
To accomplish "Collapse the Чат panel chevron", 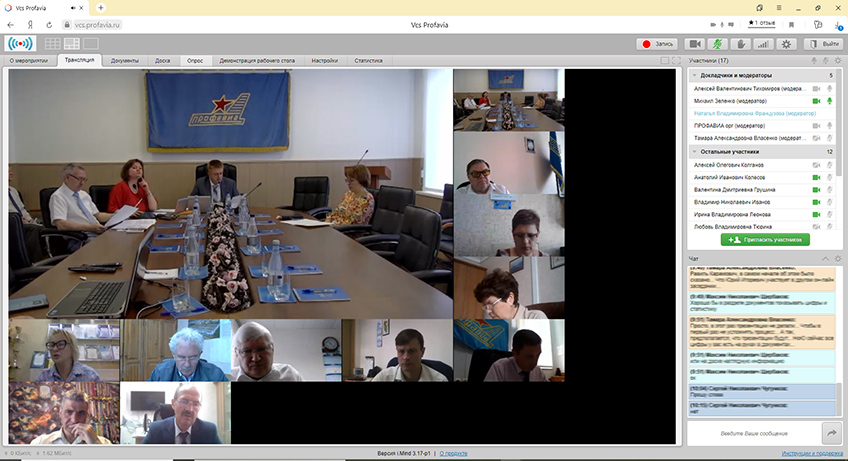I will pyautogui.click(x=825, y=259).
